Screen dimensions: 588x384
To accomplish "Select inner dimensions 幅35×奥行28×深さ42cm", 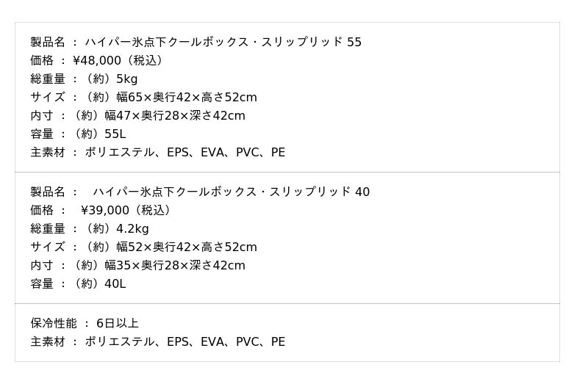I will pos(175,266).
